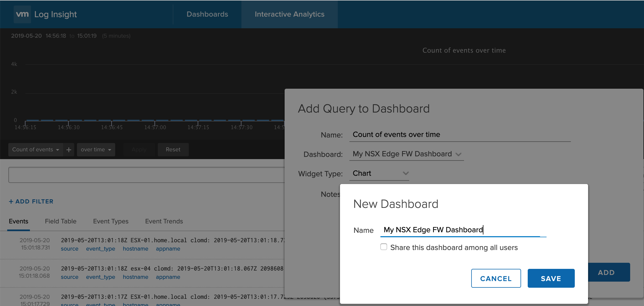
Task: Click the first event's hostname field link
Action: (135, 249)
